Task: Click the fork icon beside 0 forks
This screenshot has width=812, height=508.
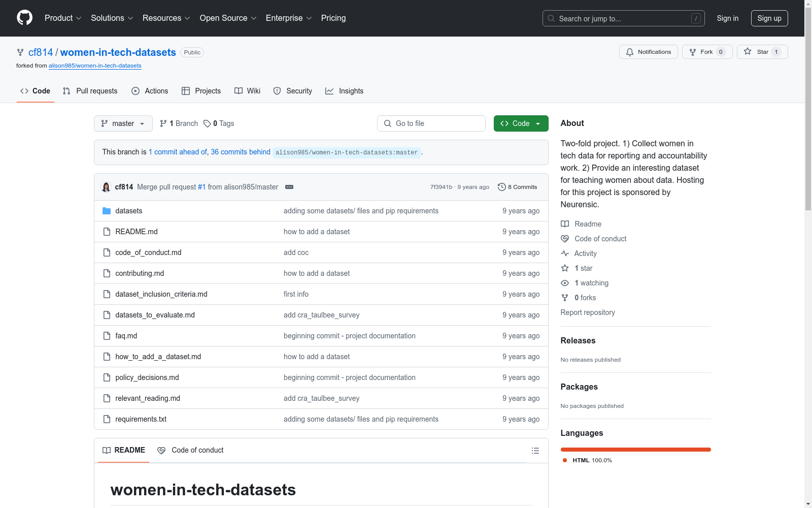Action: [565, 298]
